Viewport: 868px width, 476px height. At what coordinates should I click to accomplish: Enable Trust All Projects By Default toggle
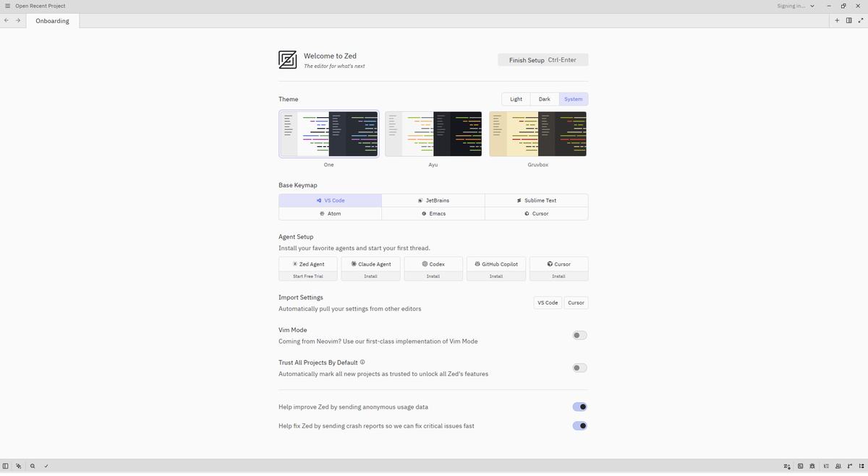tap(579, 367)
